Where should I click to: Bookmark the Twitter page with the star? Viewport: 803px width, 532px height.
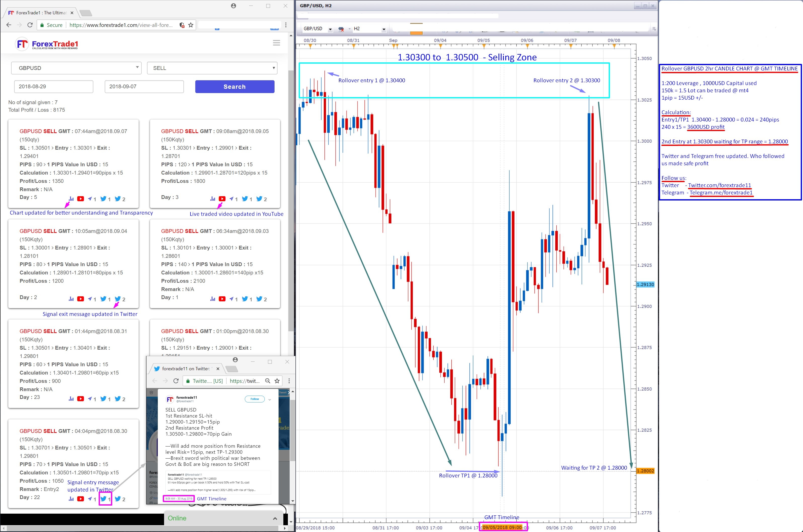[x=277, y=381]
